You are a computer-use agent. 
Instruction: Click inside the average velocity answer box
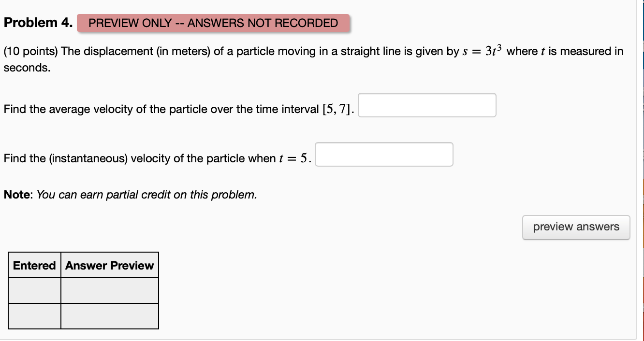click(x=427, y=105)
